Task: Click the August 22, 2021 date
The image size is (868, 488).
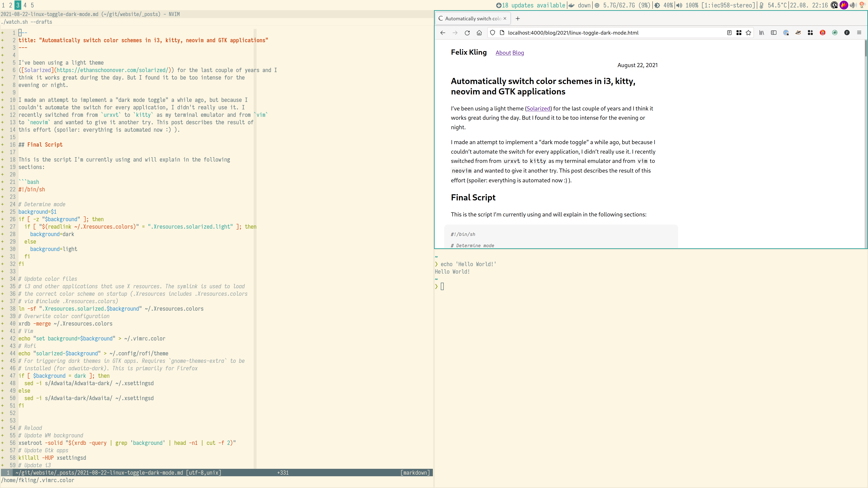Action: tap(637, 65)
